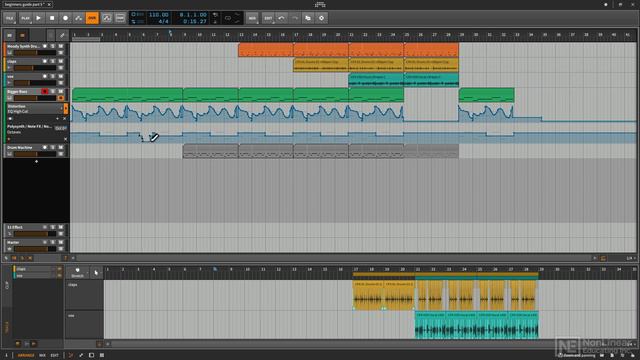The height and width of the screenshot is (360, 640).
Task: Stop the transport
Action: click(52, 18)
